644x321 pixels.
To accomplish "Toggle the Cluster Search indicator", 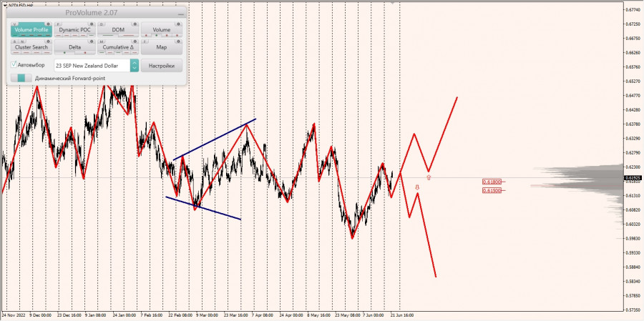I will tap(31, 46).
